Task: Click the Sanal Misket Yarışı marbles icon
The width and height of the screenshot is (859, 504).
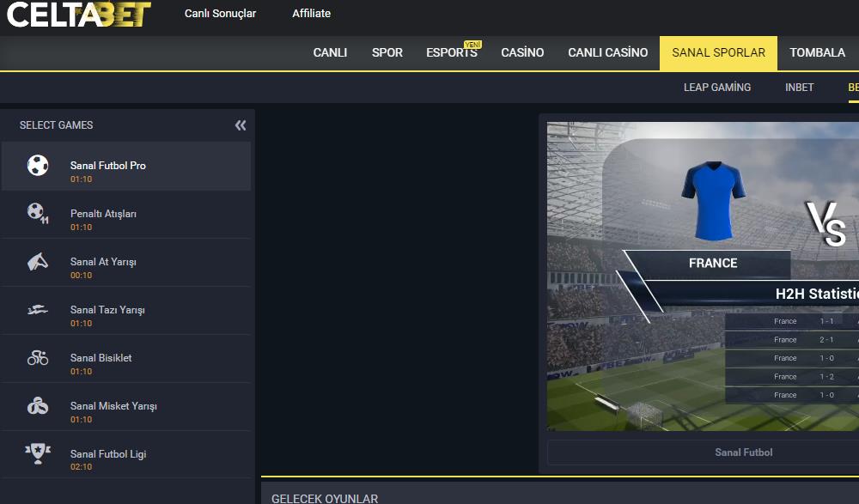Action: point(38,406)
